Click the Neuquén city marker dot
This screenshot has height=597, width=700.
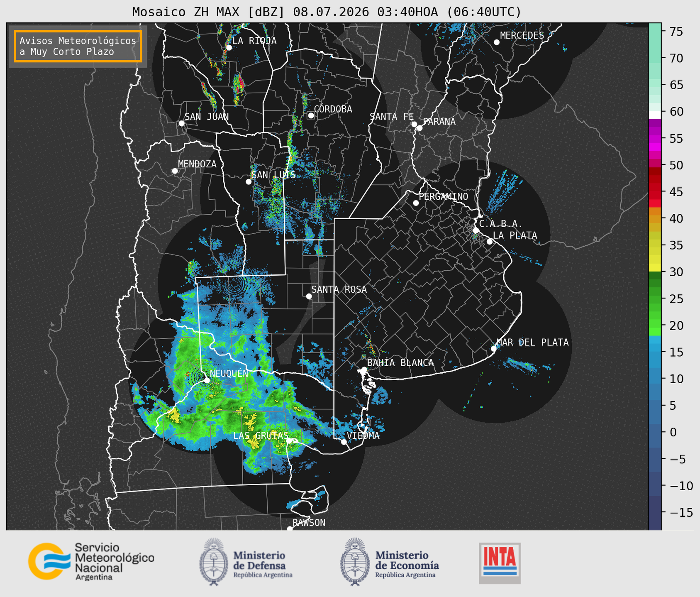click(x=207, y=380)
